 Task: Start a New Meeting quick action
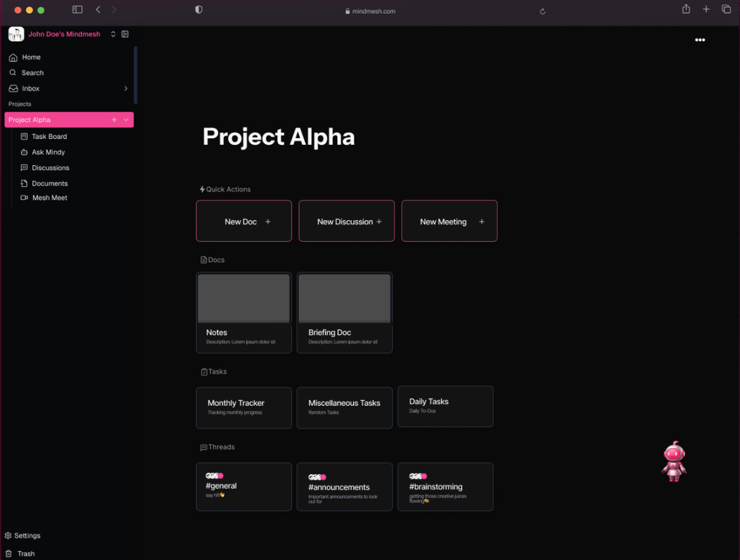449,221
